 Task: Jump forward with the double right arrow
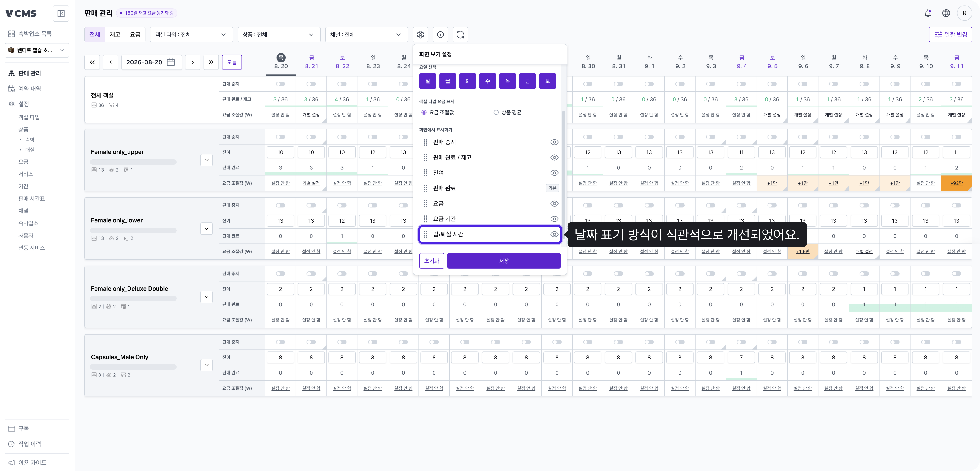[211, 62]
